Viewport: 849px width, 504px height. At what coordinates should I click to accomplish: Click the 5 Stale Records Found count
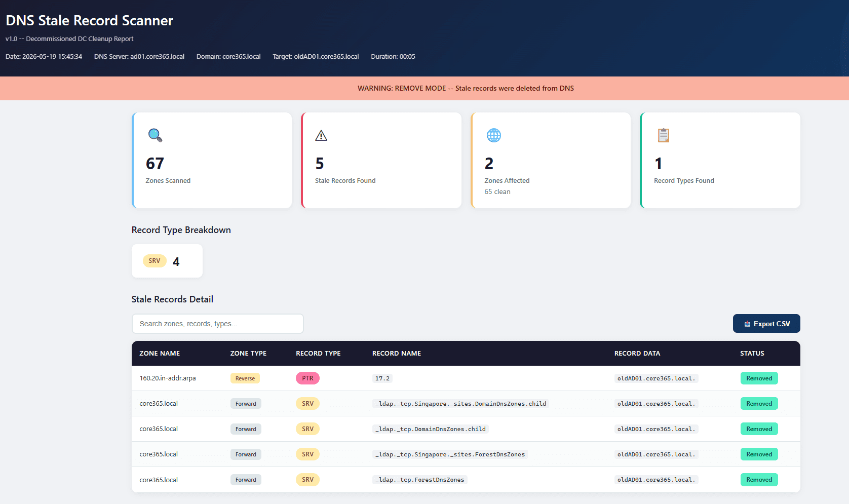pos(319,164)
